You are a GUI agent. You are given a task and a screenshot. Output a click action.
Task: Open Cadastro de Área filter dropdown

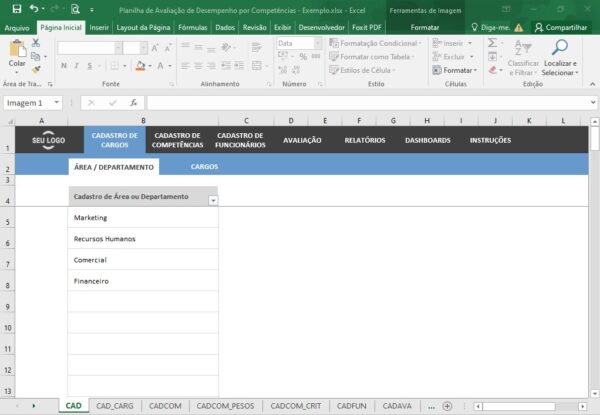point(213,201)
